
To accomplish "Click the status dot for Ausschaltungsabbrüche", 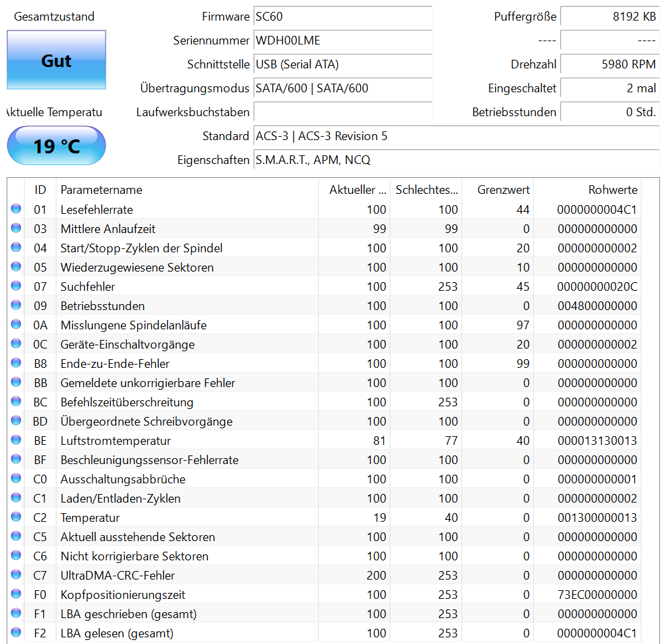I will (x=16, y=479).
